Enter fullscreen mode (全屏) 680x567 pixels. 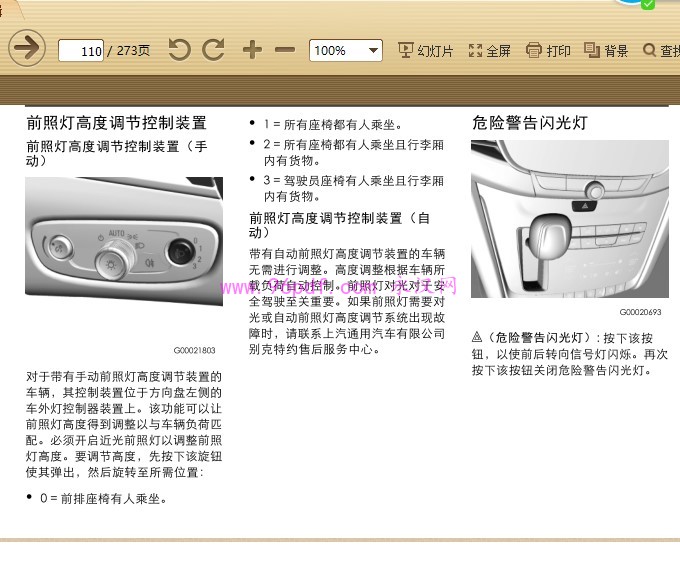point(489,51)
